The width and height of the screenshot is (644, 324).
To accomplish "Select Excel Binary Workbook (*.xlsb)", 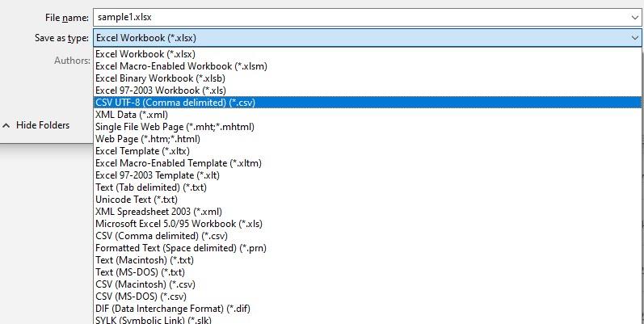I will pos(367,78).
